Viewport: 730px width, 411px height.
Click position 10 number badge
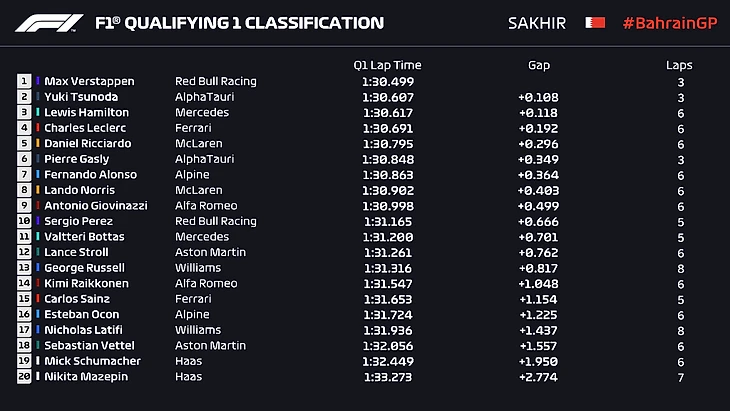pyautogui.click(x=24, y=221)
